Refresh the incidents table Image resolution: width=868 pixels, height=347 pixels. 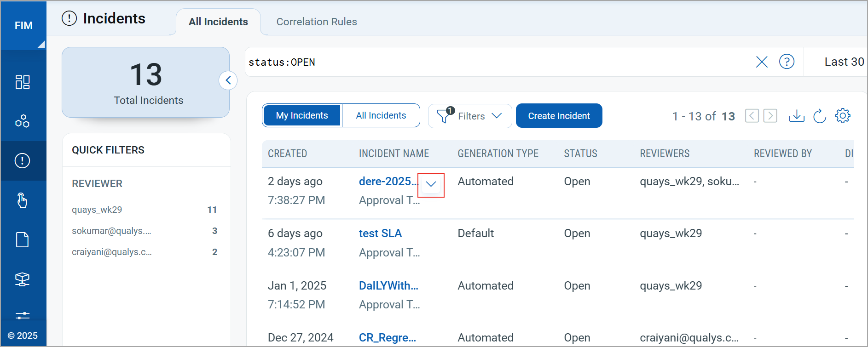coord(820,116)
